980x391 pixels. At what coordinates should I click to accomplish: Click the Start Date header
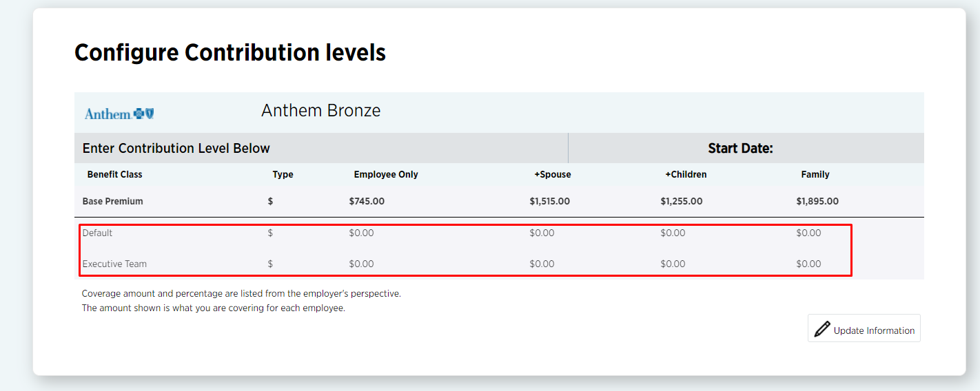point(740,149)
